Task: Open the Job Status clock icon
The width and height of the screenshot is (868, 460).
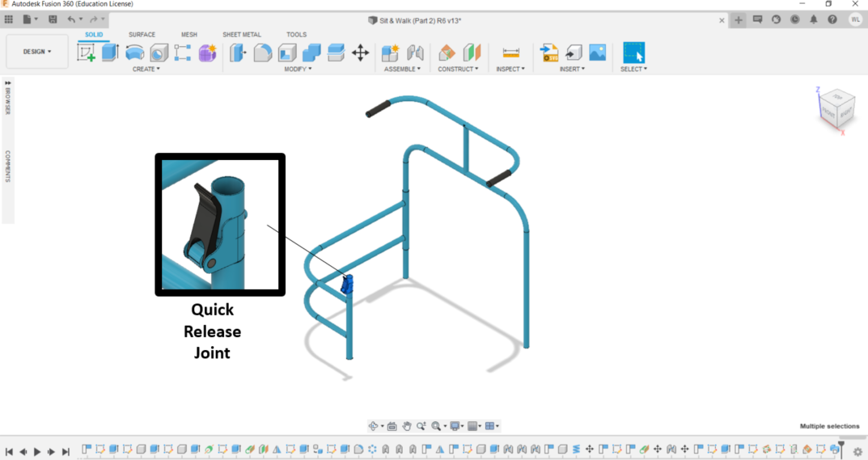Action: pyautogui.click(x=795, y=19)
